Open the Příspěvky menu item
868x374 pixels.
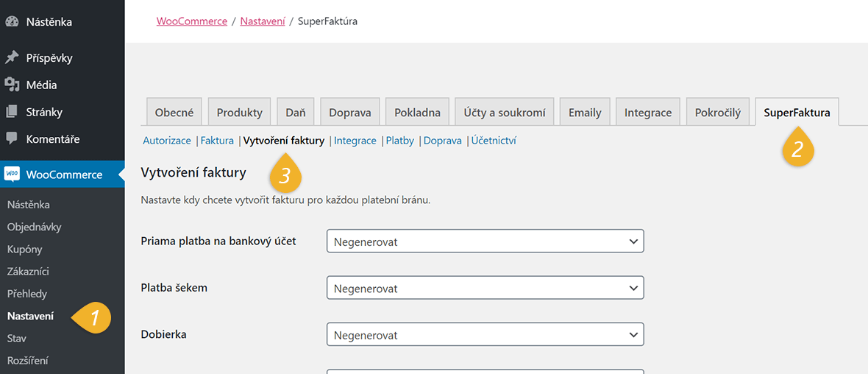click(x=49, y=58)
